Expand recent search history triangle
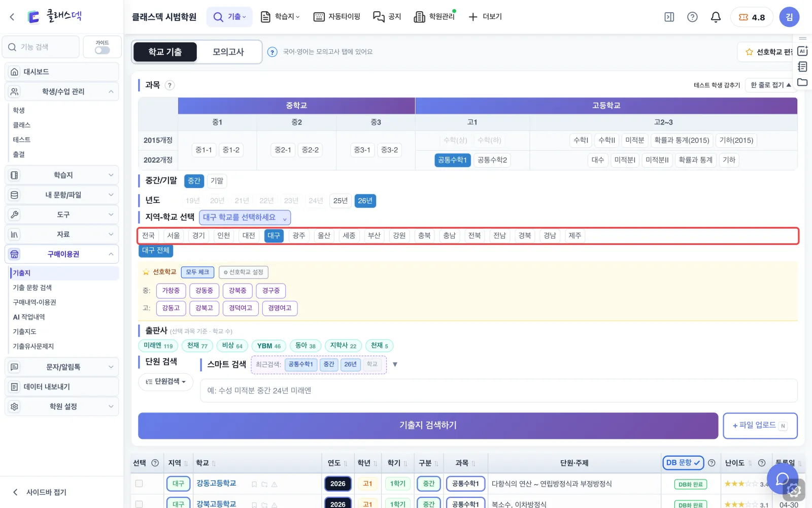This screenshot has width=812, height=508. pyautogui.click(x=395, y=364)
